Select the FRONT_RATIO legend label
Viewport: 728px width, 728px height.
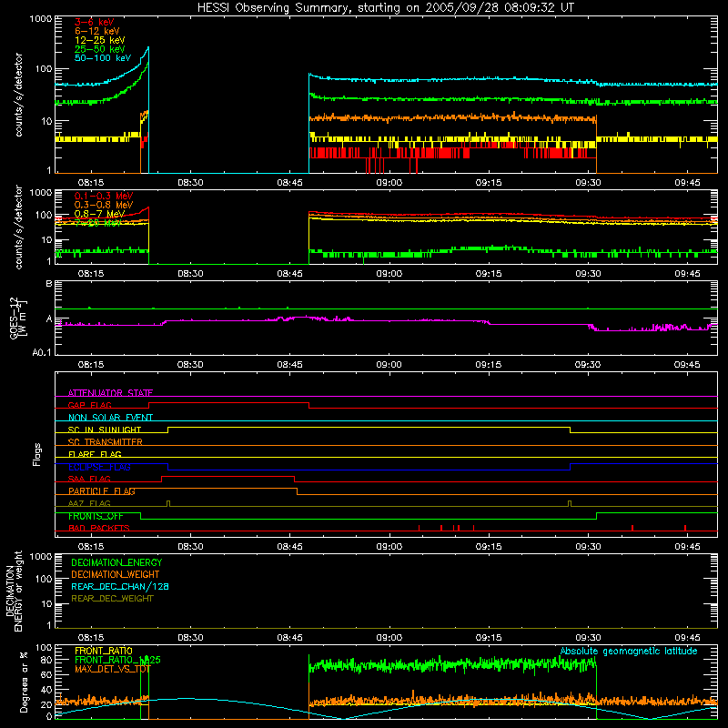point(104,651)
